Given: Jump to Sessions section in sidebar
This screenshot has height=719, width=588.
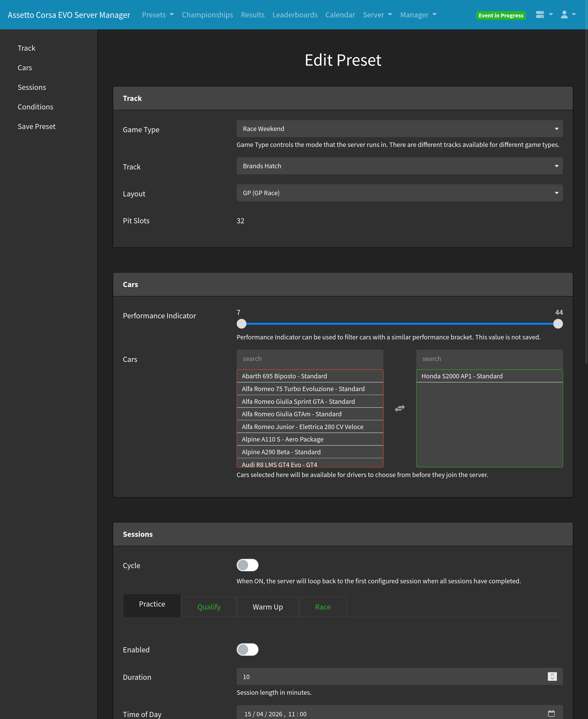Looking at the screenshot, I should 32,87.
